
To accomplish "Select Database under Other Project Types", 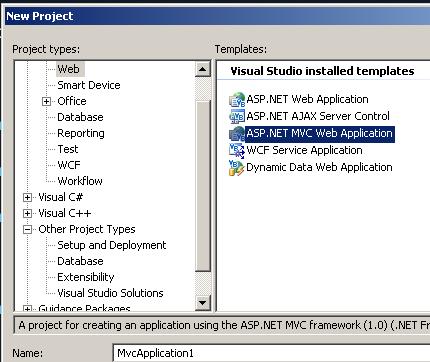I will (80, 261).
